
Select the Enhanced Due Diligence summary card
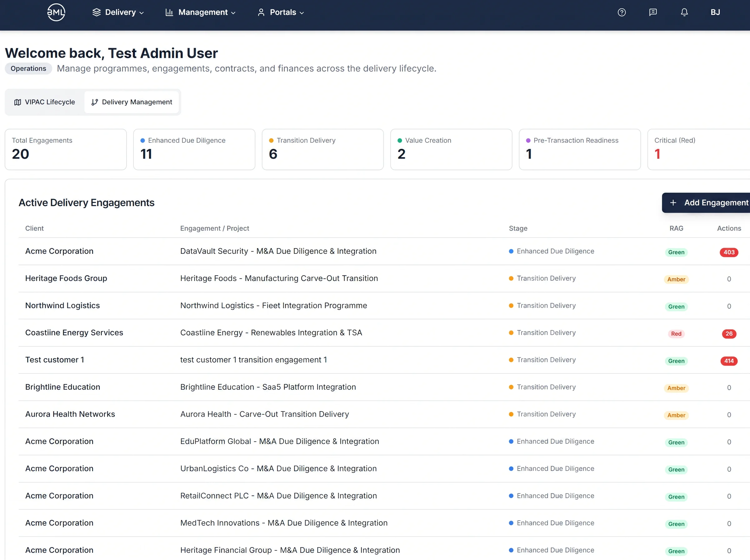194,149
